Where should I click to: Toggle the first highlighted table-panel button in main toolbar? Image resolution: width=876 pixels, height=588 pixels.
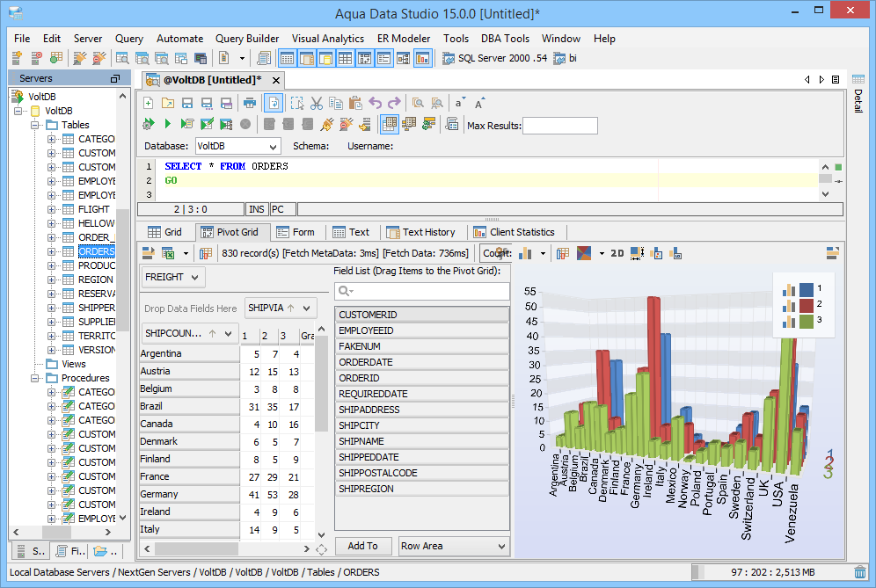point(287,58)
